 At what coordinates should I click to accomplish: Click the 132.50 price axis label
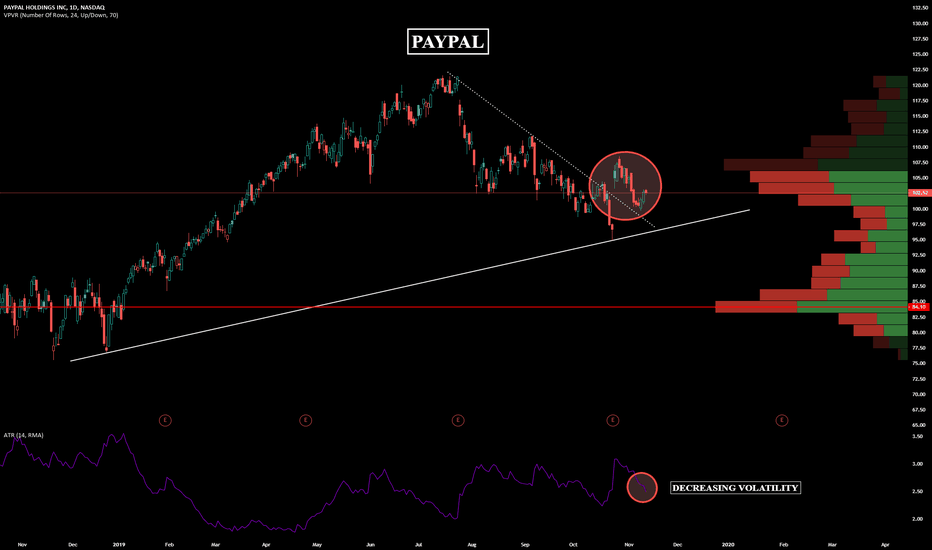click(920, 8)
